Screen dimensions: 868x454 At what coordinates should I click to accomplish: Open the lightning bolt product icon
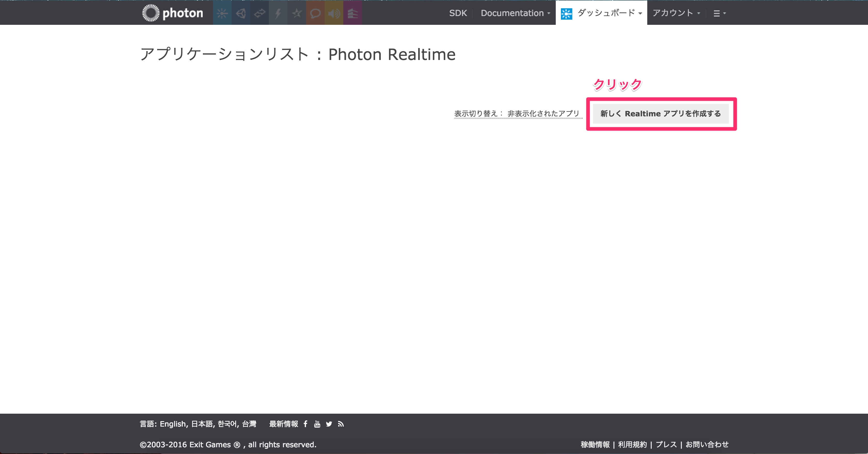click(278, 13)
